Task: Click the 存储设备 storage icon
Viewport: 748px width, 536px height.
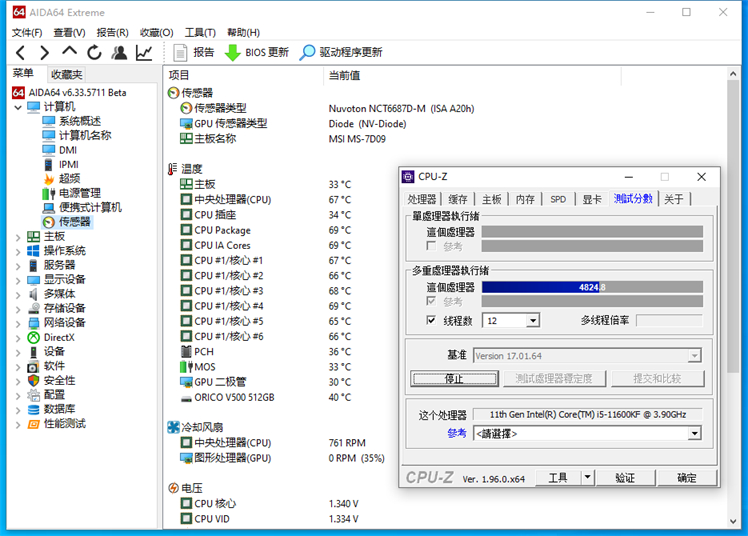Action: [x=33, y=309]
